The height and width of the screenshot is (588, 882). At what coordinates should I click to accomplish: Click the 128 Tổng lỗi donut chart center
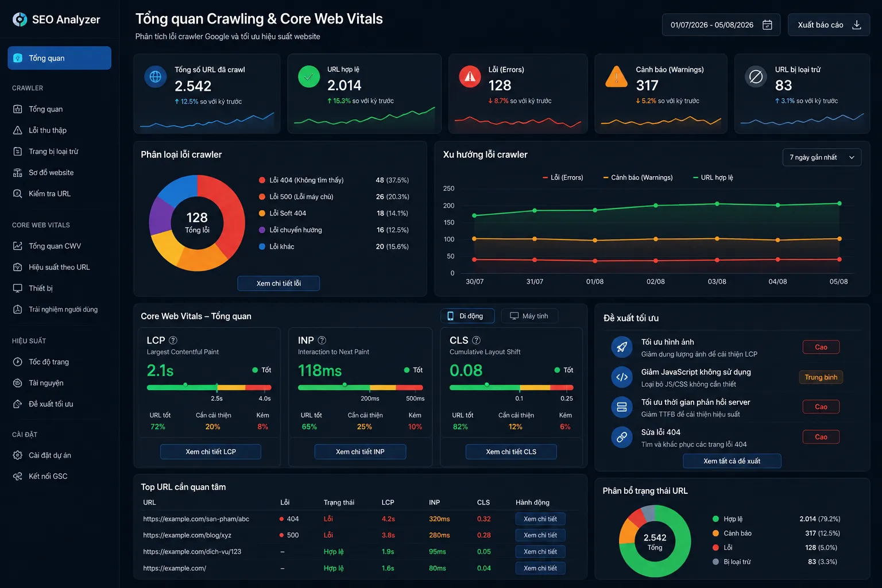pos(197,222)
